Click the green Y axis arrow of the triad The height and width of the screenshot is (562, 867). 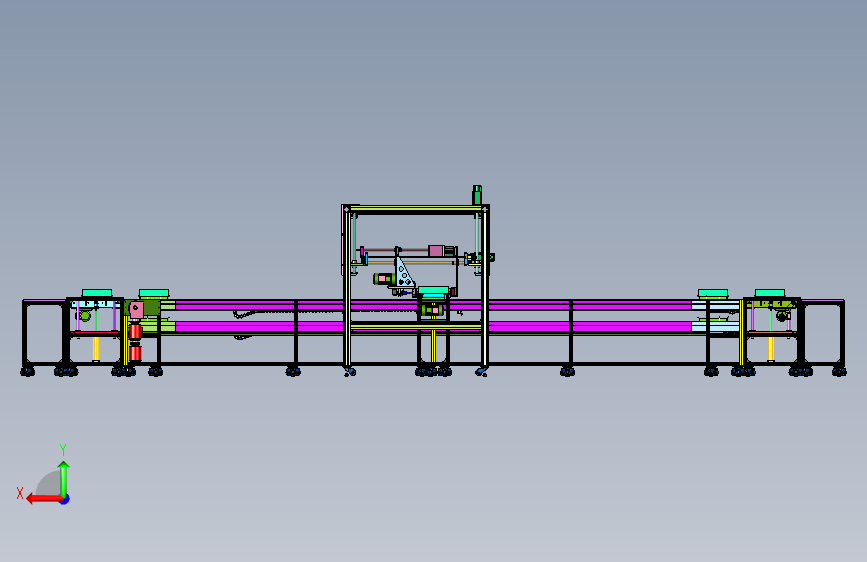pos(64,478)
